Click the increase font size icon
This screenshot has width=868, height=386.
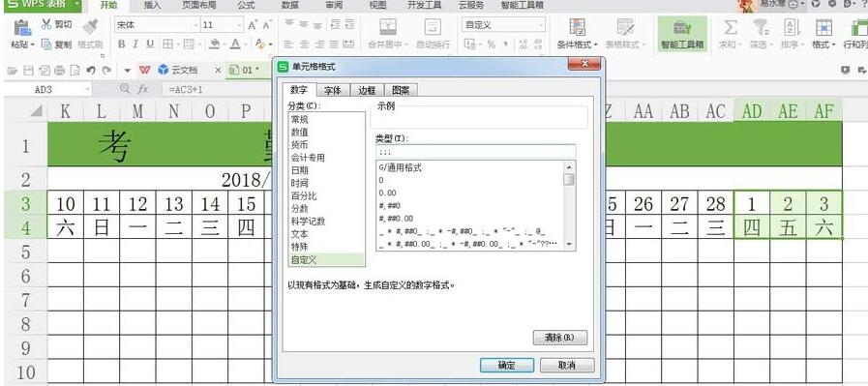pos(253,25)
